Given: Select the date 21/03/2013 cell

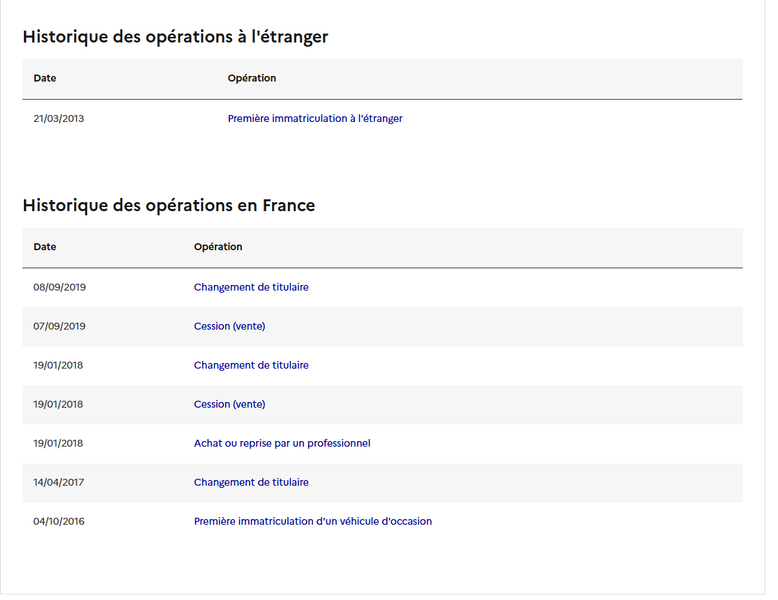Looking at the screenshot, I should (59, 119).
